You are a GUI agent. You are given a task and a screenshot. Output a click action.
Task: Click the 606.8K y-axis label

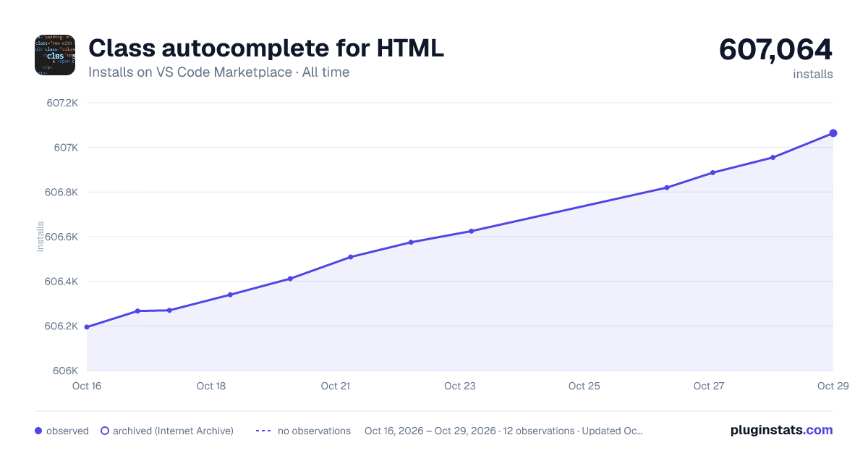click(61, 192)
